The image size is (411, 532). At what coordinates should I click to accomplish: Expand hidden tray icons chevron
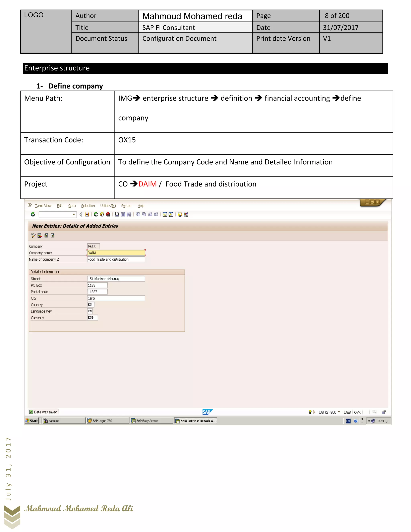369,421
